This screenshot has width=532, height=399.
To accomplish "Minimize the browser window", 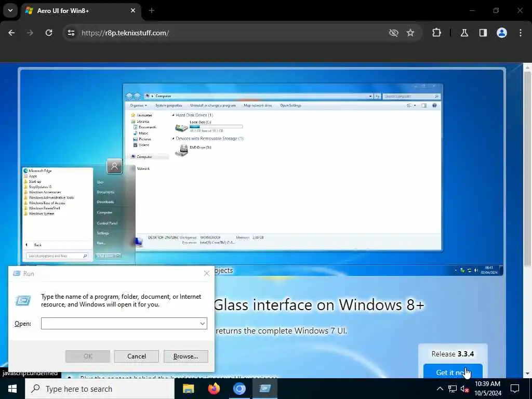I will click(x=472, y=10).
